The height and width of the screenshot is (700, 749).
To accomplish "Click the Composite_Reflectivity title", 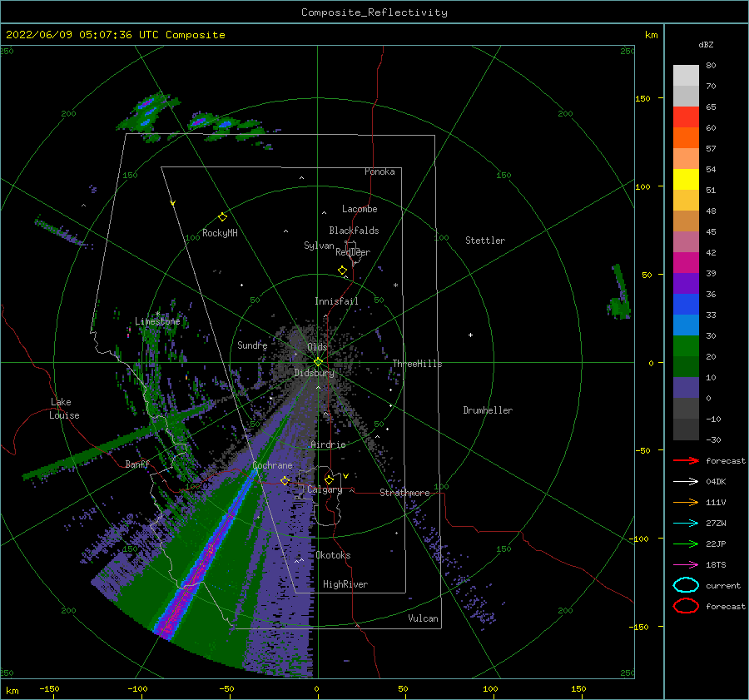I will (374, 12).
